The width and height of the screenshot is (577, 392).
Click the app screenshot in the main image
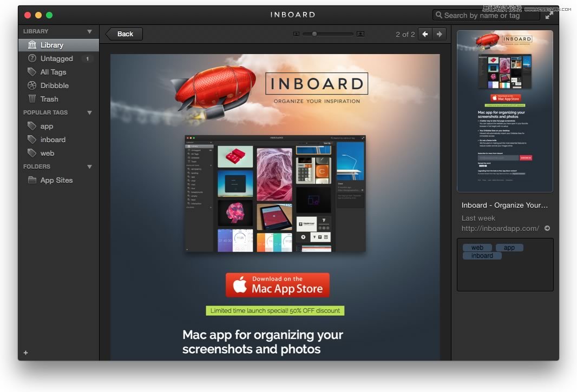(x=276, y=194)
